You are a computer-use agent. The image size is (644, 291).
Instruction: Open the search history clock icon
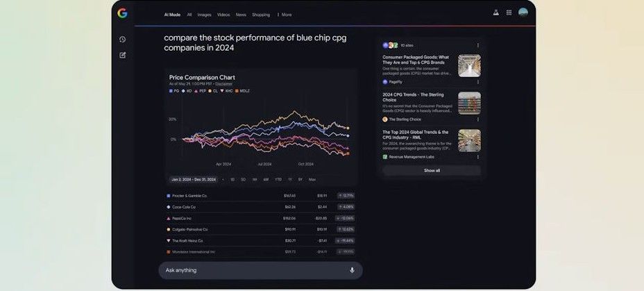122,40
